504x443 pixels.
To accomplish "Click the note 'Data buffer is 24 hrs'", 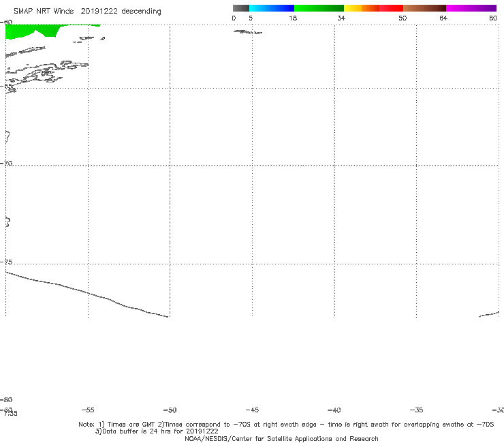I will 157,431.
